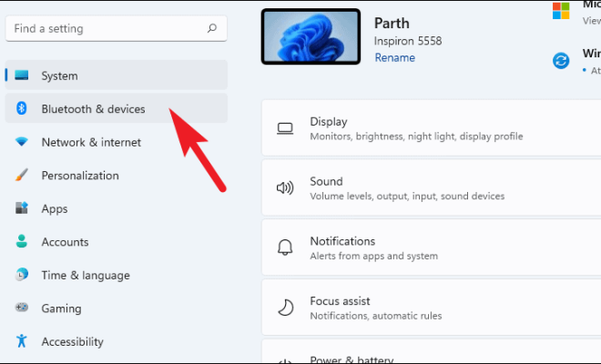Screen dimensions: 601x364
Task: Open Bluetooth & devices settings
Action: click(x=117, y=108)
